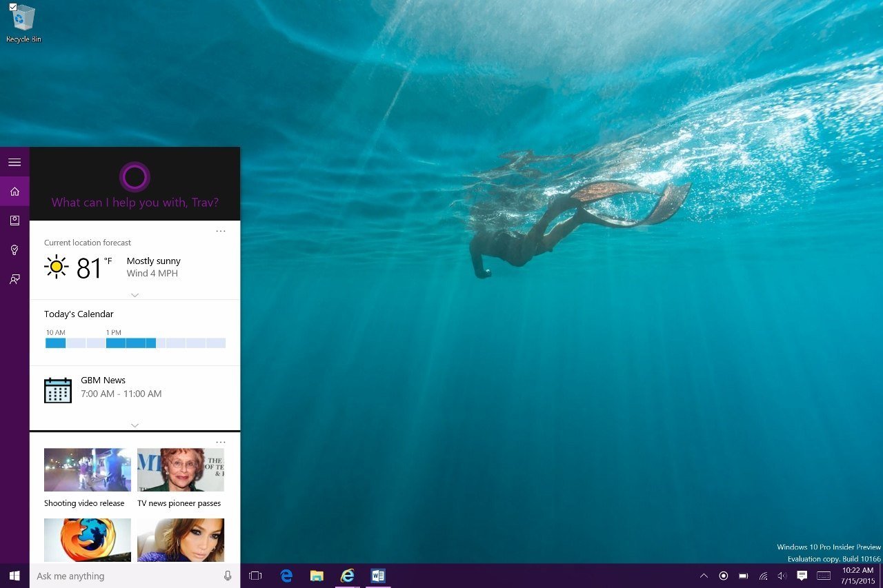Open weather card more options ellipsis
The width and height of the screenshot is (883, 588).
coord(221,231)
